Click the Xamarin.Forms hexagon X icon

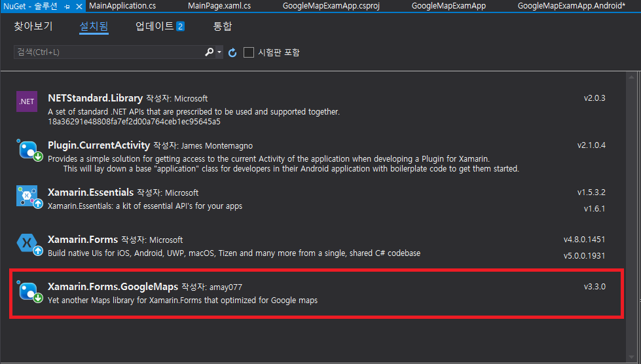29,244
